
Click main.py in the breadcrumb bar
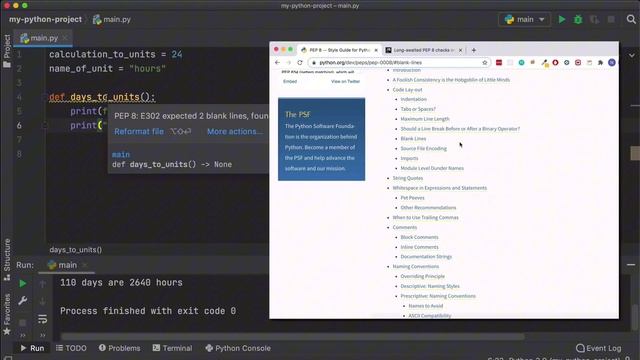(x=111, y=19)
